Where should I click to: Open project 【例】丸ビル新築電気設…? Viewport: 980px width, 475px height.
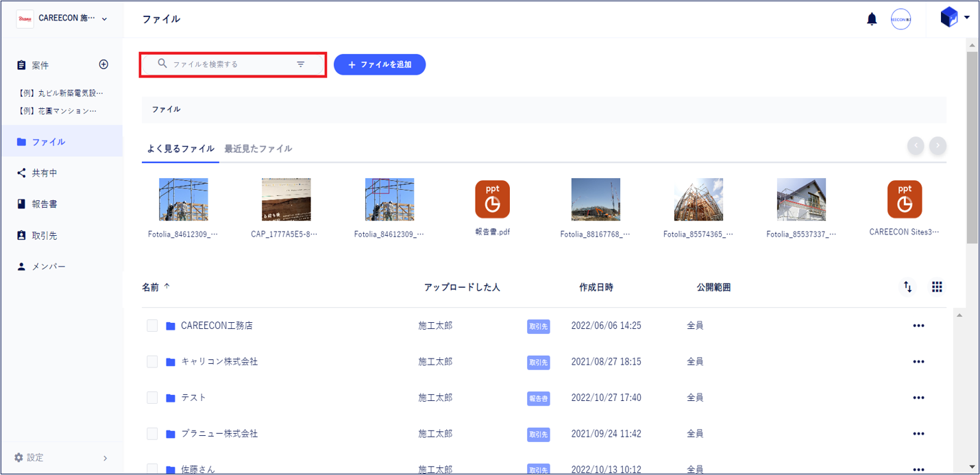(x=61, y=93)
